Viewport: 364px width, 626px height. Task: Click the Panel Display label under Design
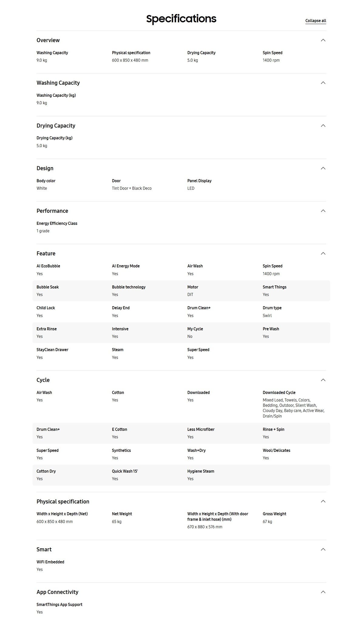(199, 181)
